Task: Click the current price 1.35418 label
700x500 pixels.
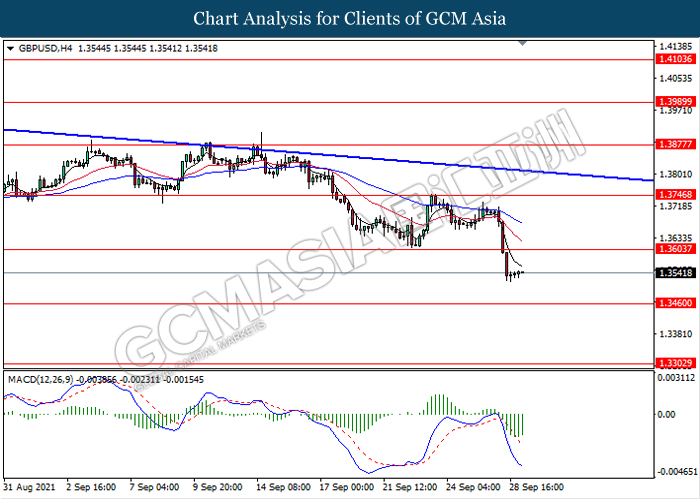Action: [675, 273]
